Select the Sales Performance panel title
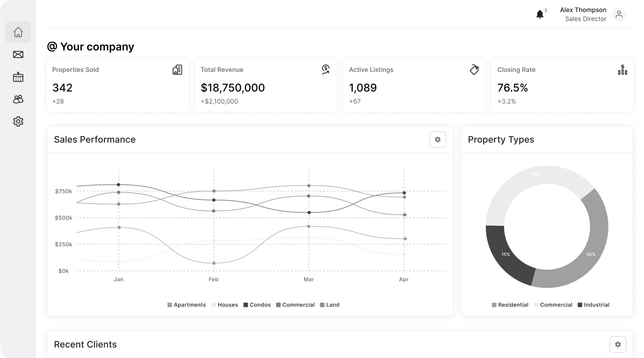644x358 pixels. [x=95, y=139]
